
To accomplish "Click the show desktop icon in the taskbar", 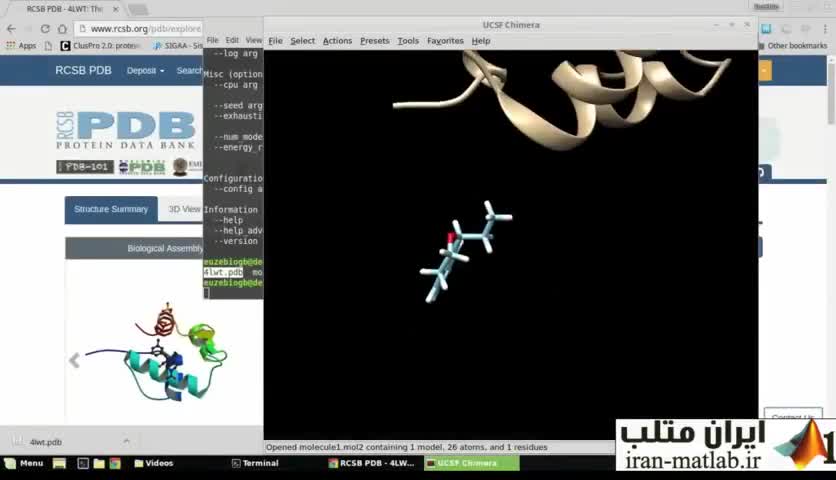I will point(59,463).
